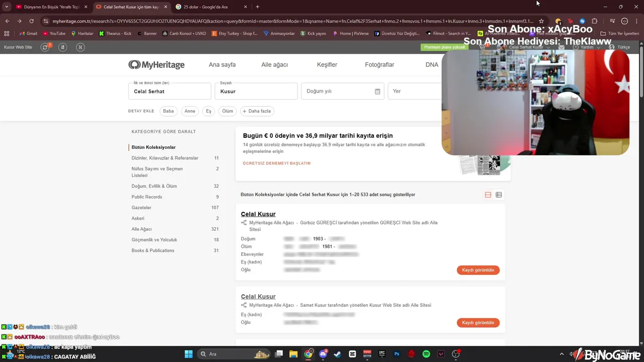Switch results to list view icon

(488, 195)
